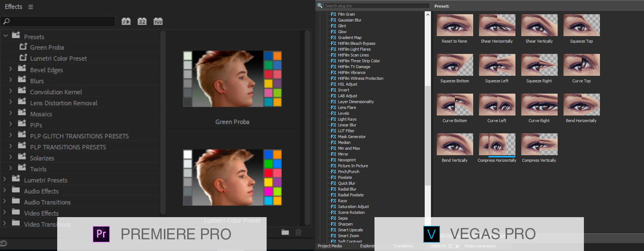Expand the Convolution Kernel folder
Screen dimensions: 644x251
pos(11,91)
